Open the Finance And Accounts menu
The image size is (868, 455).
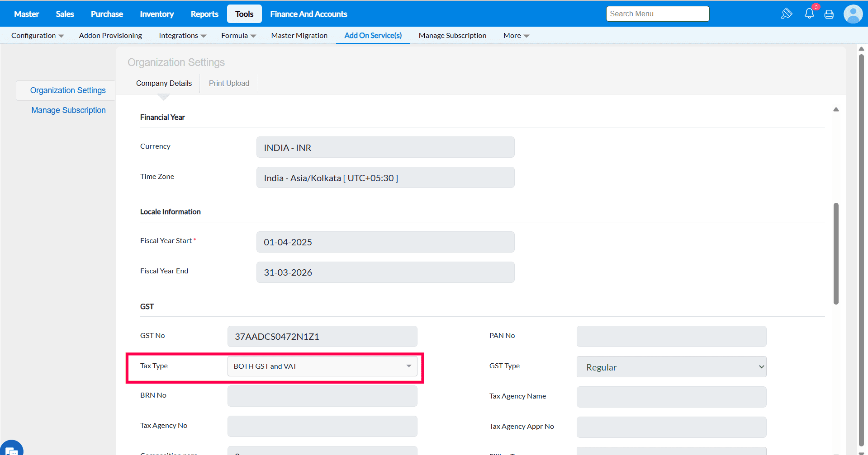click(308, 14)
